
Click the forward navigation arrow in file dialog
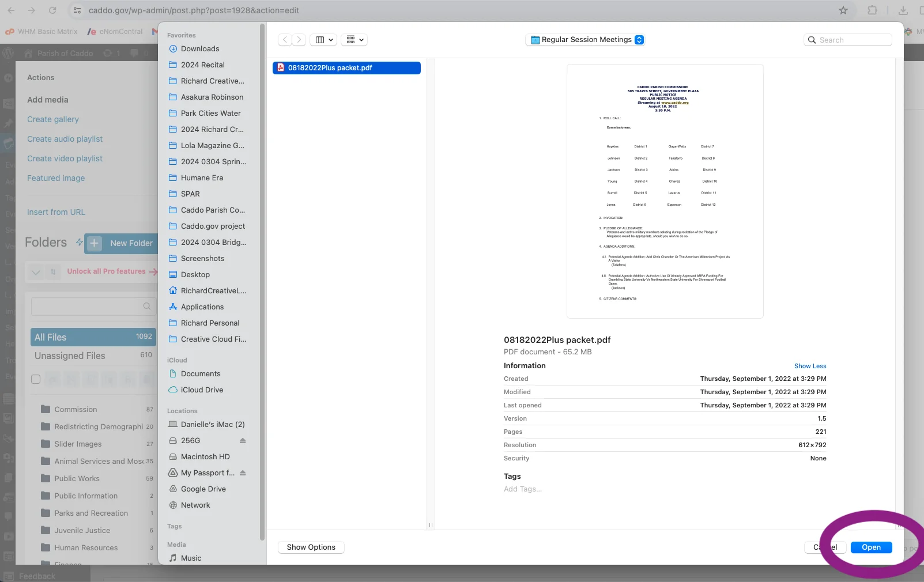tap(299, 40)
